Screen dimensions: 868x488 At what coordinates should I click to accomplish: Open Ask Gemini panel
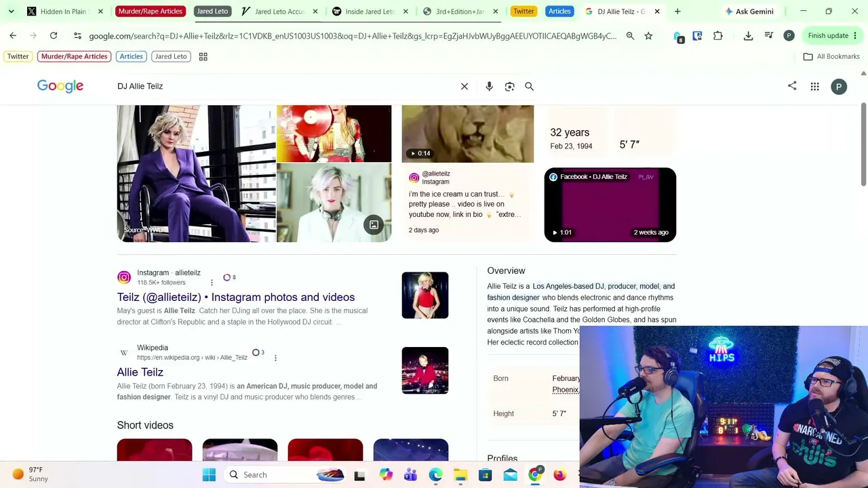point(749,12)
